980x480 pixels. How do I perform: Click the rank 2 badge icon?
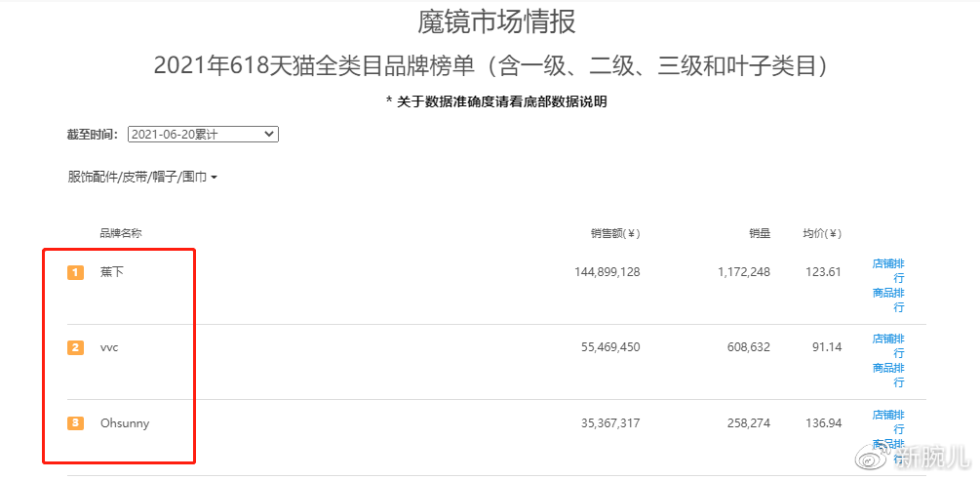tap(76, 347)
